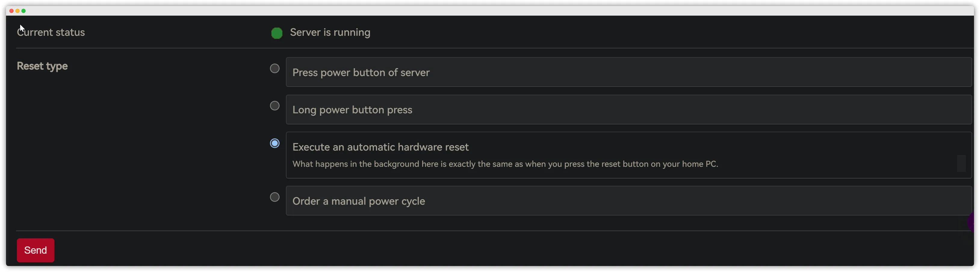
Task: Click the green server status indicator dot
Action: tap(277, 33)
